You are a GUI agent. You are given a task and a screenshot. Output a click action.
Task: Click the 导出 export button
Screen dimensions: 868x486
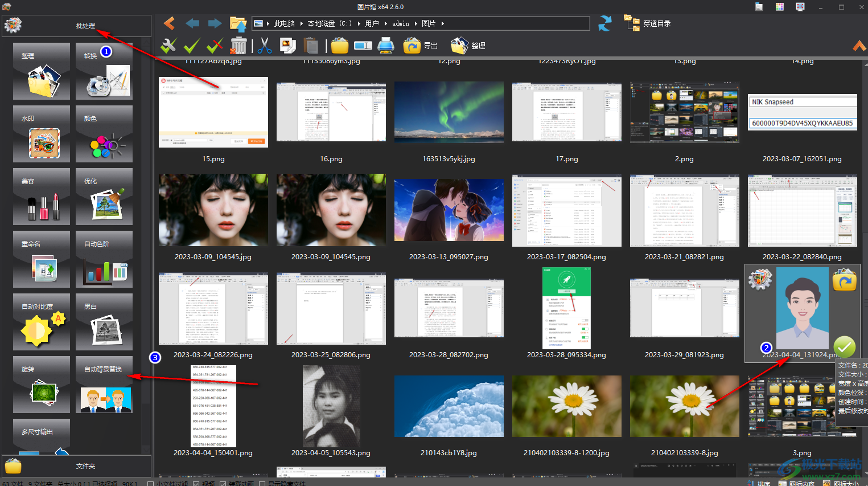tap(421, 46)
